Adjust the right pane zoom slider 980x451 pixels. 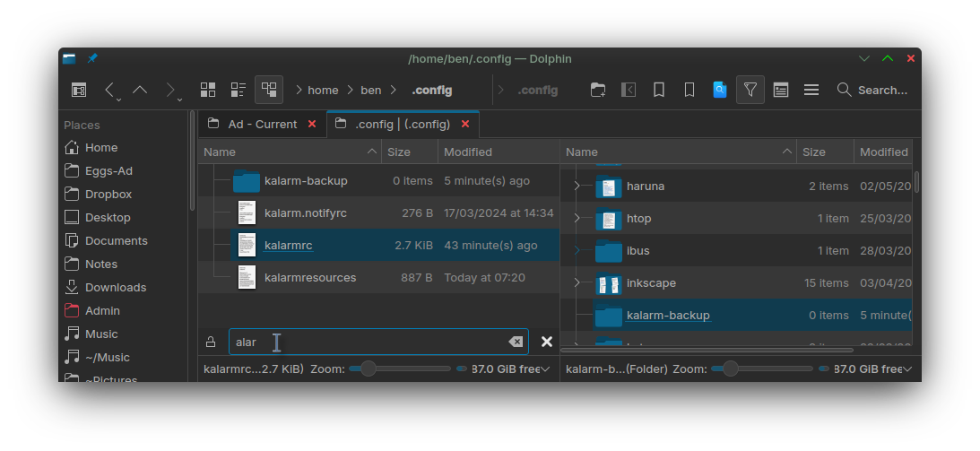point(762,369)
